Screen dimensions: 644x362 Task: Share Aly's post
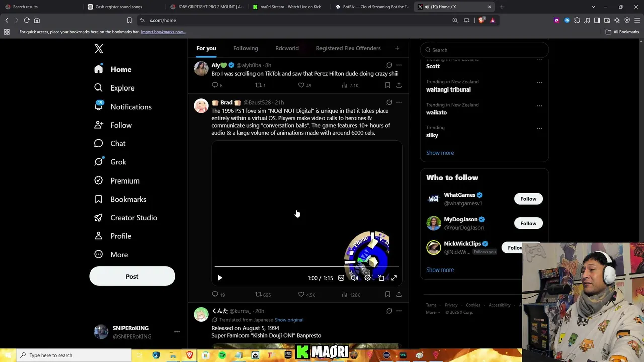tap(399, 85)
